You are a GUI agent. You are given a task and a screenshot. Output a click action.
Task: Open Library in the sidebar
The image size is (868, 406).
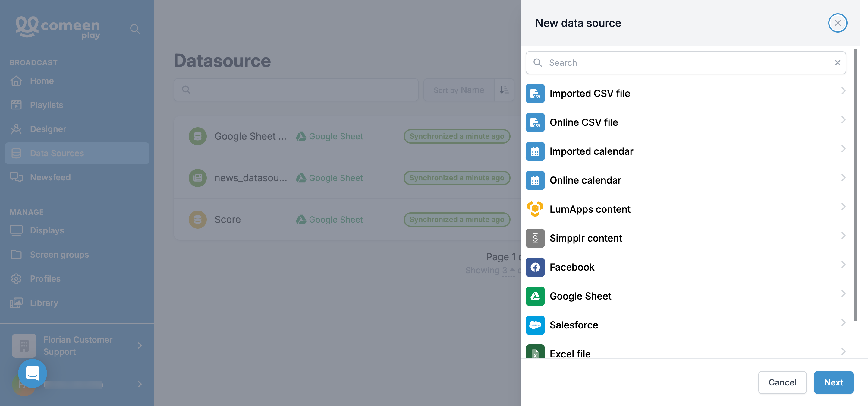click(x=77, y=303)
